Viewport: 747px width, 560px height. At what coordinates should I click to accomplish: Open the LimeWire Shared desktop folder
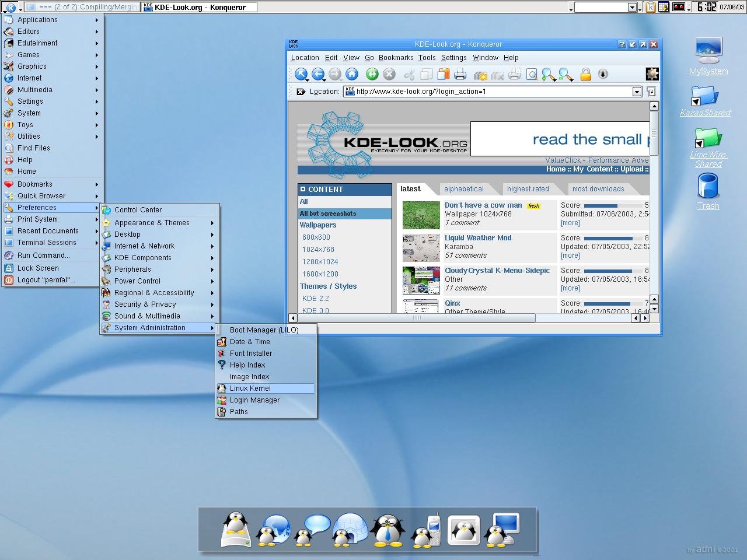click(708, 148)
